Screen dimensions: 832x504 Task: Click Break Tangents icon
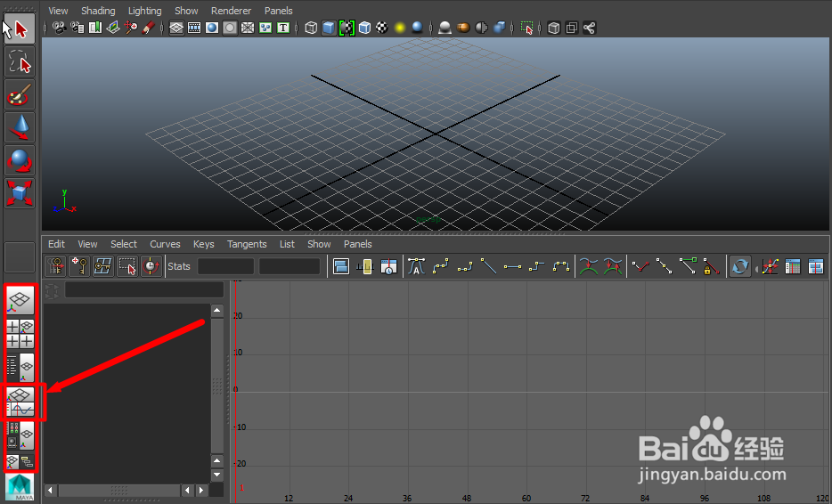640,265
